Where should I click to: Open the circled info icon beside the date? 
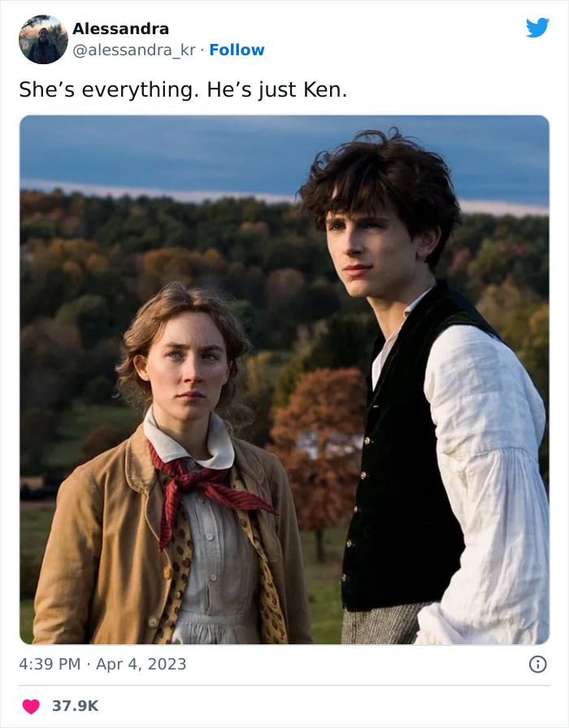[538, 665]
